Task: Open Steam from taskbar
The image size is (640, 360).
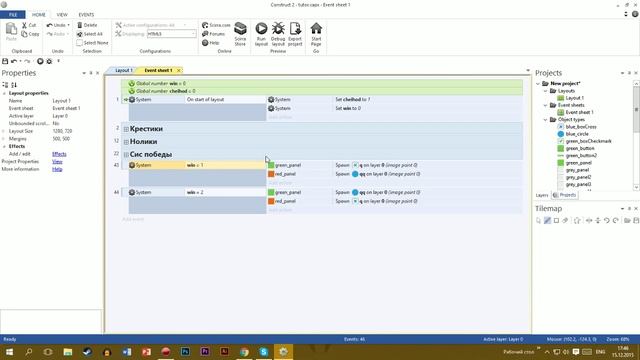Action: [87, 352]
